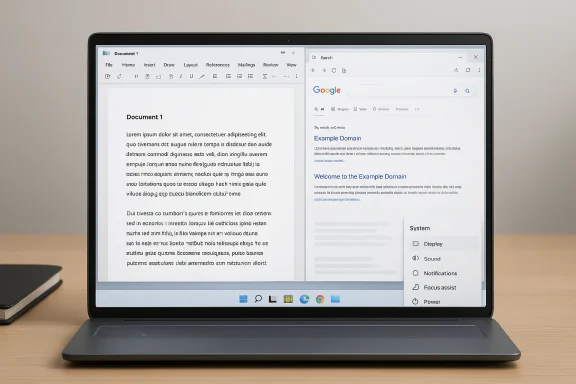Open the Windows Start menu
Viewport: 576px width, 384px height.
[243, 299]
